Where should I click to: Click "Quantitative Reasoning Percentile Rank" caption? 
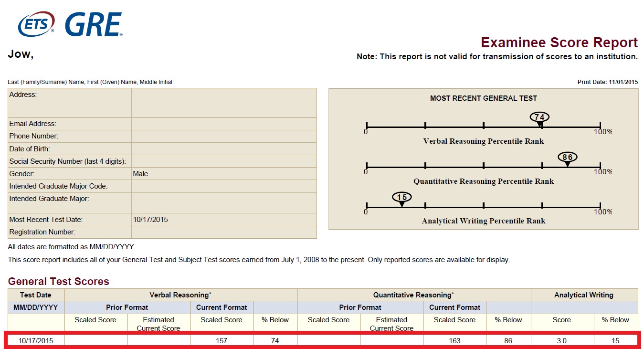[x=484, y=181]
